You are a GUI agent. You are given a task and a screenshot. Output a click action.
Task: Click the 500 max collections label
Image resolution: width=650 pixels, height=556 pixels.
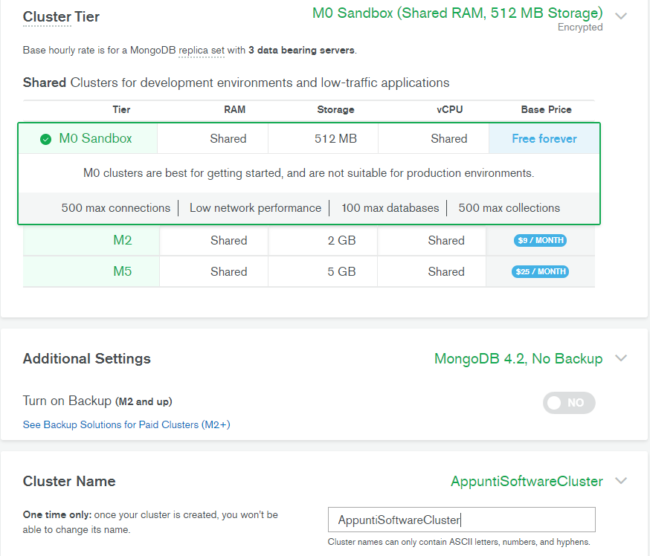coord(509,208)
